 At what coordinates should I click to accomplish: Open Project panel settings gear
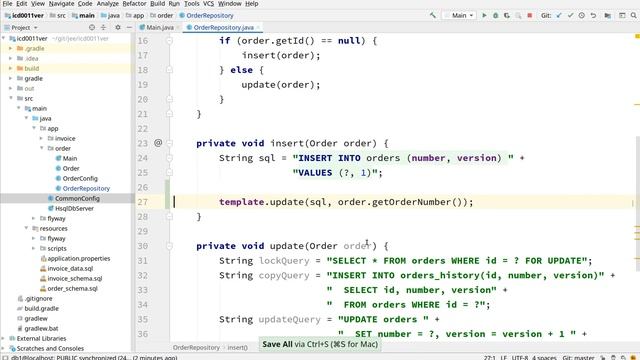click(118, 27)
